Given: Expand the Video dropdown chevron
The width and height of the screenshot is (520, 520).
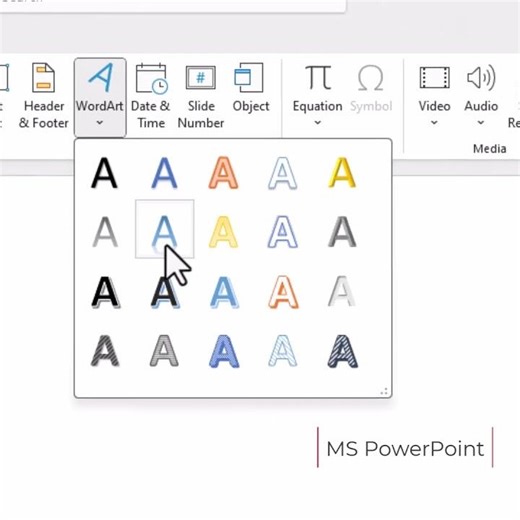Looking at the screenshot, I should [434, 123].
